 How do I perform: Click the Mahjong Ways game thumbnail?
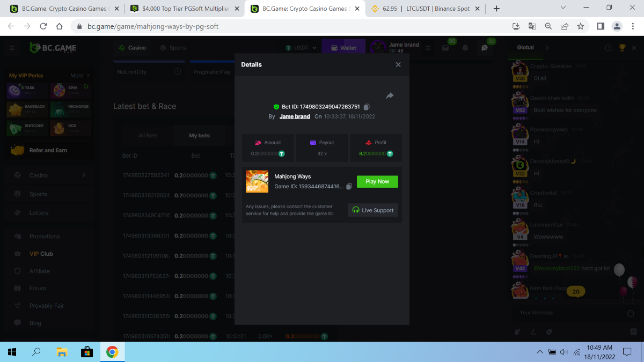pyautogui.click(x=257, y=181)
